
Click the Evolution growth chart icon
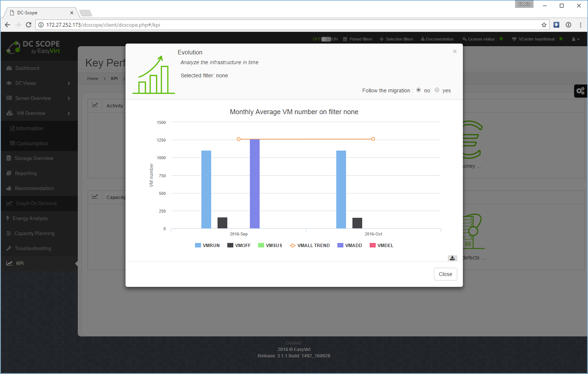click(154, 75)
